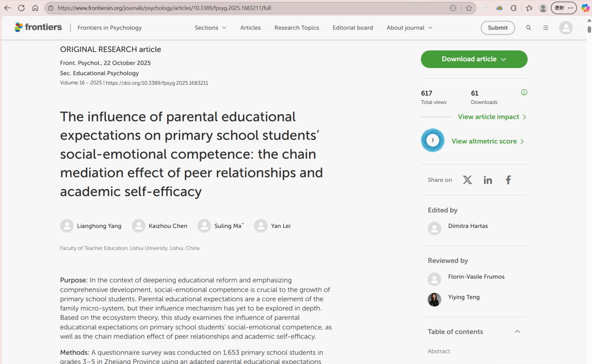This screenshot has width=592, height=364.
Task: Open View article impact link
Action: [x=492, y=117]
